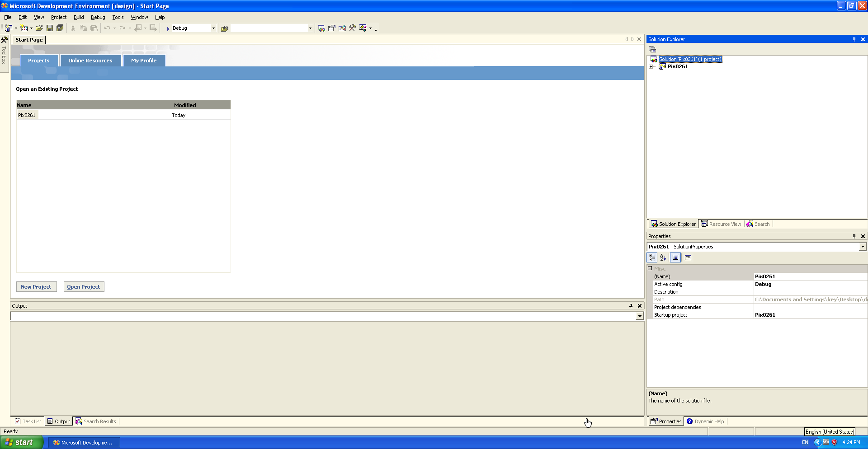Switch to the Dynamic Help tab
The image size is (868, 449).
705,421
